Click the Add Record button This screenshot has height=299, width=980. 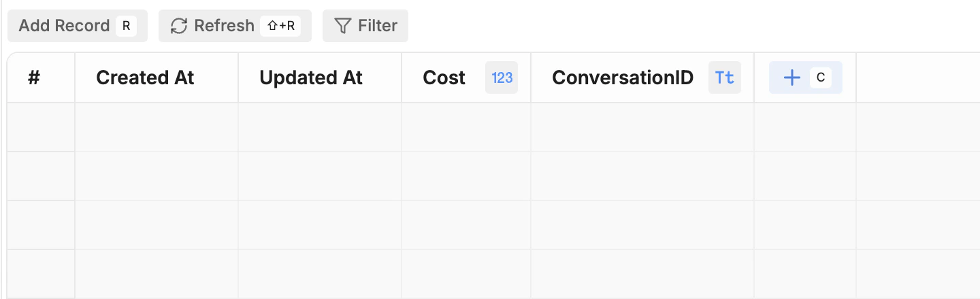[64, 26]
